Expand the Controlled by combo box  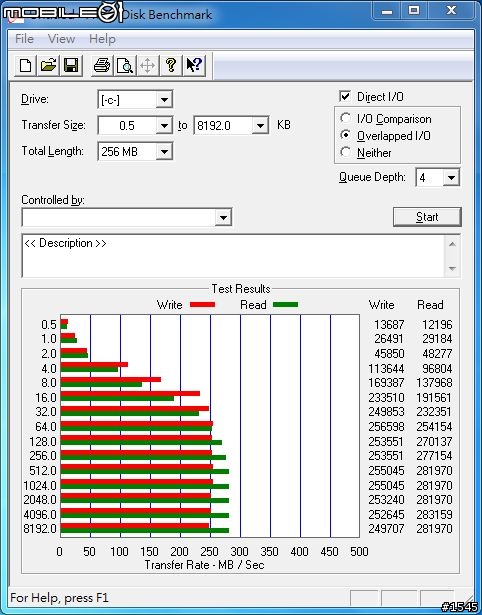223,217
